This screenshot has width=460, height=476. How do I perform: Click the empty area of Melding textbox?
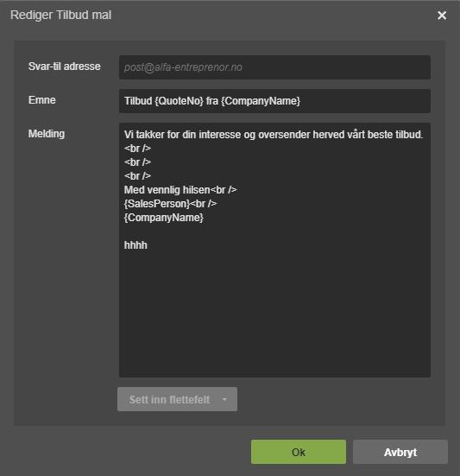[274, 313]
